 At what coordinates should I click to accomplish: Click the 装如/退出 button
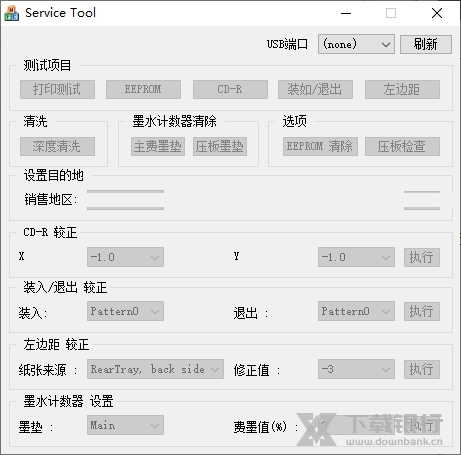pyautogui.click(x=315, y=89)
